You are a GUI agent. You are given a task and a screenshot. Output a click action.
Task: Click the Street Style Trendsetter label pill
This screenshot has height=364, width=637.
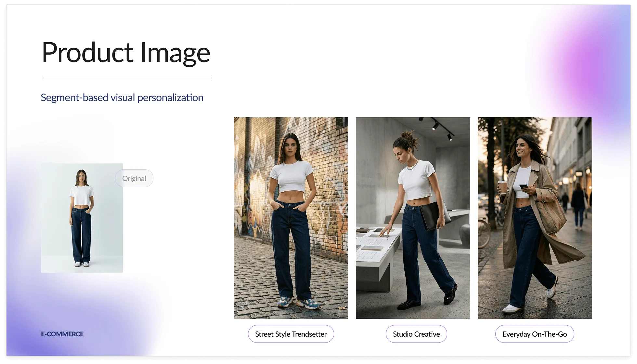click(x=291, y=334)
